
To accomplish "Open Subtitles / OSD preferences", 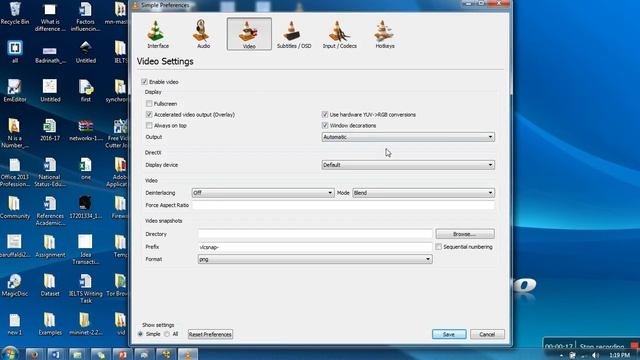I will pos(294,34).
